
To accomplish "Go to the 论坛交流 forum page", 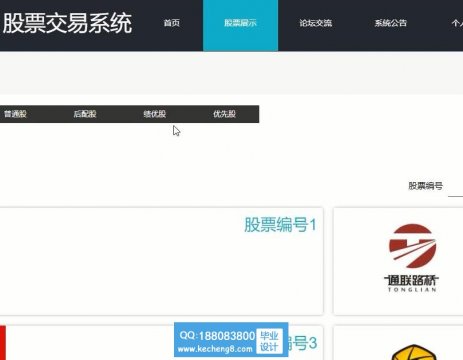I will point(315,23).
